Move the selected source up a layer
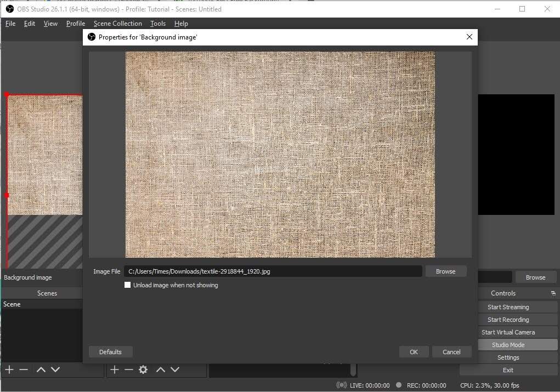 coord(161,370)
